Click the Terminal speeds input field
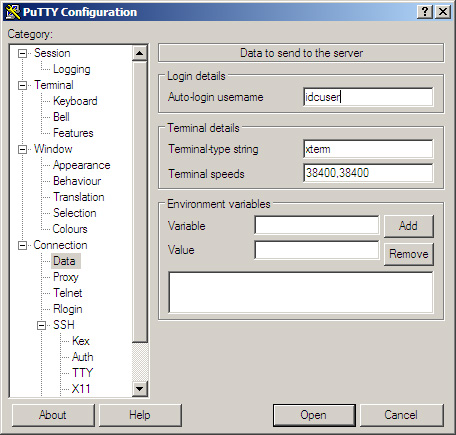The image size is (456, 435). click(368, 173)
